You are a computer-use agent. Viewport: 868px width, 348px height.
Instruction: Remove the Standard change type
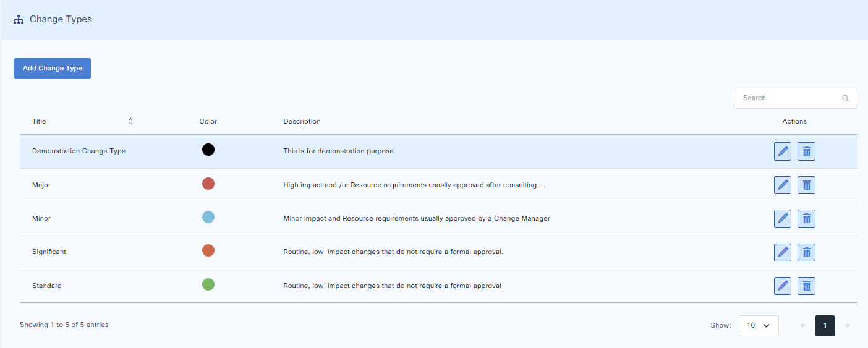click(x=806, y=286)
